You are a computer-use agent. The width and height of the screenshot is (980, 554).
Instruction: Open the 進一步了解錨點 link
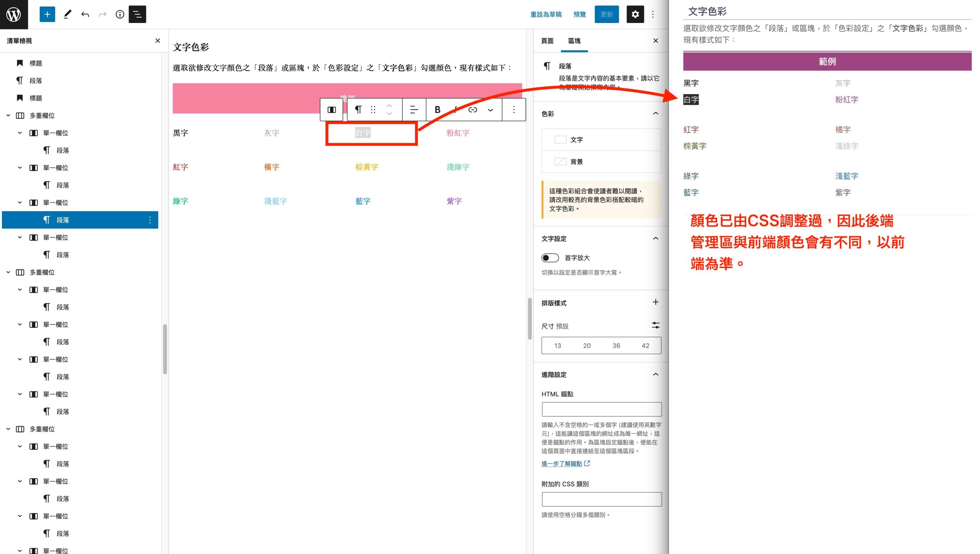click(x=565, y=464)
